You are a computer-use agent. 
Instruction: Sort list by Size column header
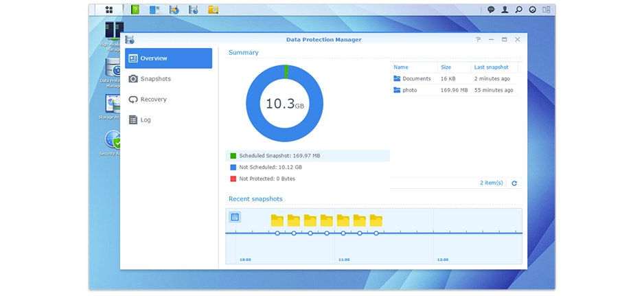tap(455, 67)
